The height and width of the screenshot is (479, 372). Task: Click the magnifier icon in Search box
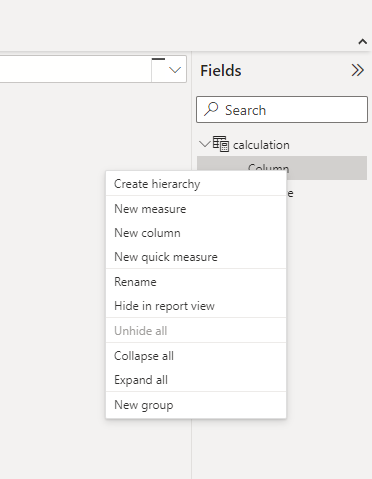[211, 109]
